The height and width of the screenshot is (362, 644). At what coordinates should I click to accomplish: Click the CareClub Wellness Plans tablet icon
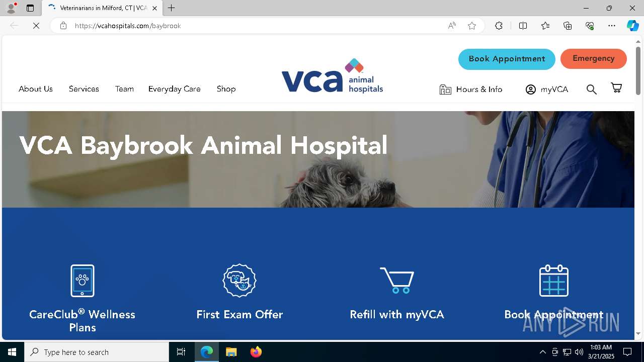pos(83,281)
